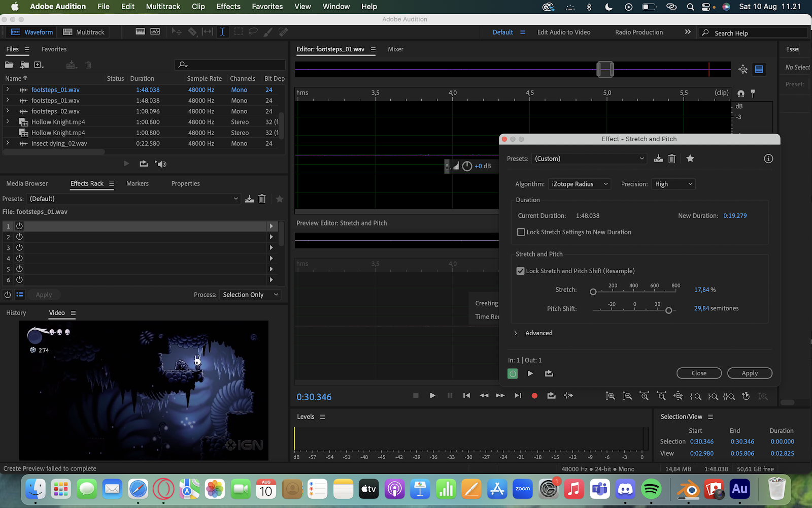Click the Files panel search field
Screen dimensions: 812x508
230,65
